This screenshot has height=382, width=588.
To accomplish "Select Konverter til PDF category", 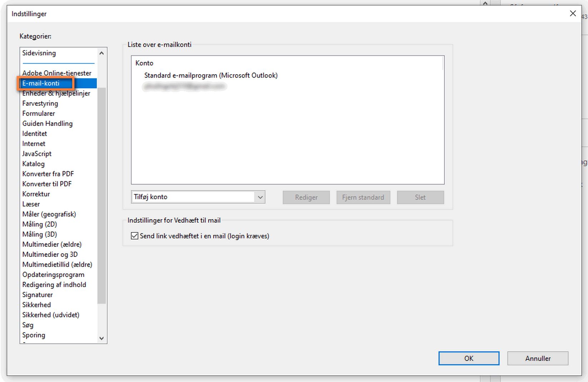I will pos(47,184).
